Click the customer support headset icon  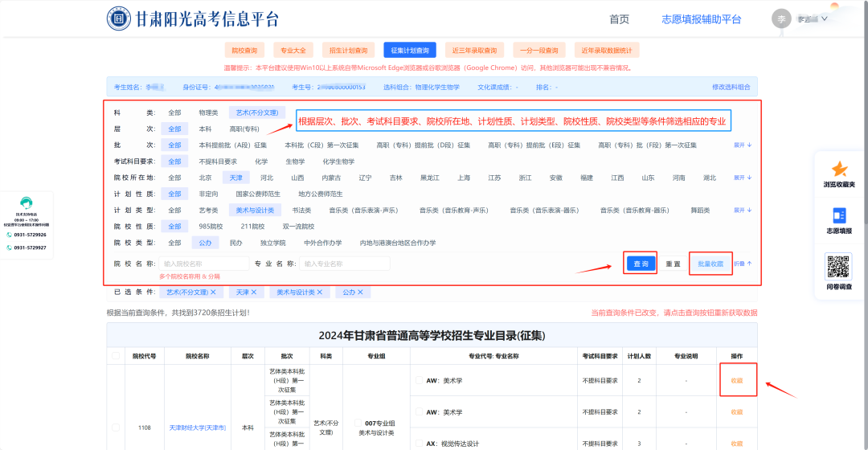26,202
